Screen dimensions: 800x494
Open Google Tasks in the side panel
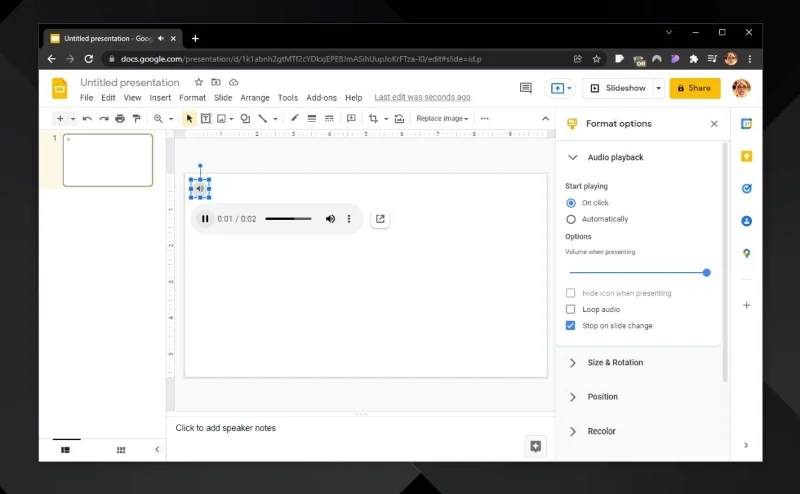(746, 188)
